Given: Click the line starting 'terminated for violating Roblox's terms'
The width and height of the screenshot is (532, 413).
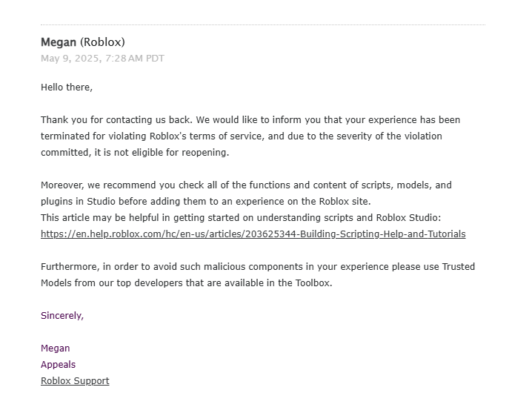Looking at the screenshot, I should (242, 136).
